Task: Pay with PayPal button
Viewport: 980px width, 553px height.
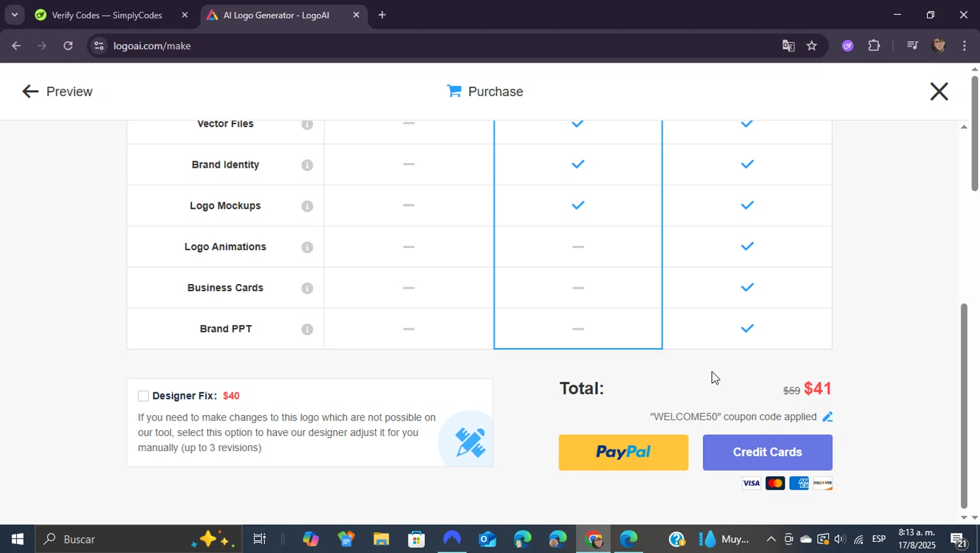Action: click(x=623, y=452)
